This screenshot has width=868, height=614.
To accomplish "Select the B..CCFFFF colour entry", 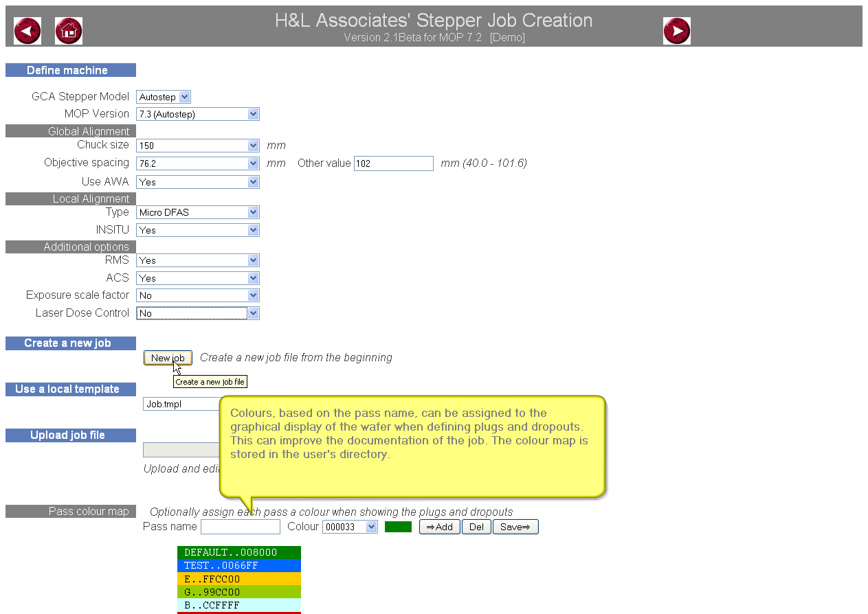I will (x=239, y=605).
